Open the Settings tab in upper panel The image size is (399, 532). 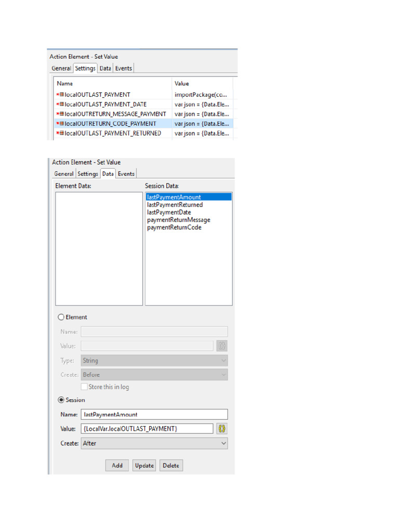pyautogui.click(x=85, y=68)
